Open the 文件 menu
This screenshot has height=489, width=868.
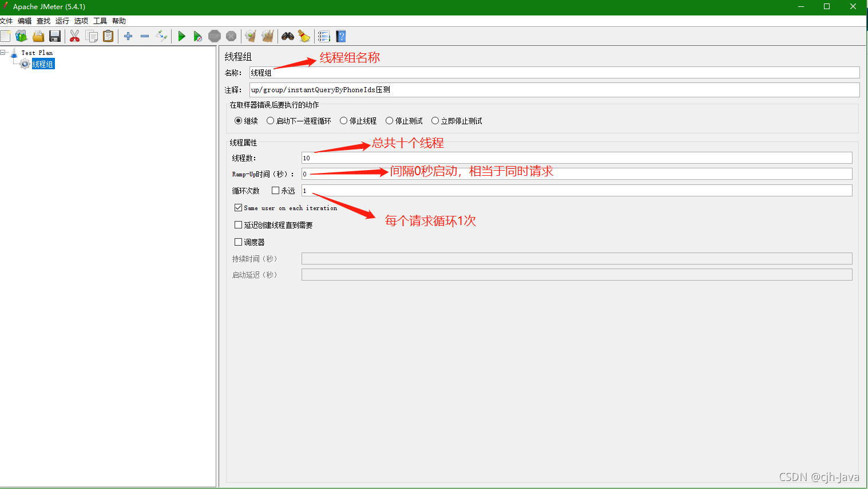[x=6, y=21]
